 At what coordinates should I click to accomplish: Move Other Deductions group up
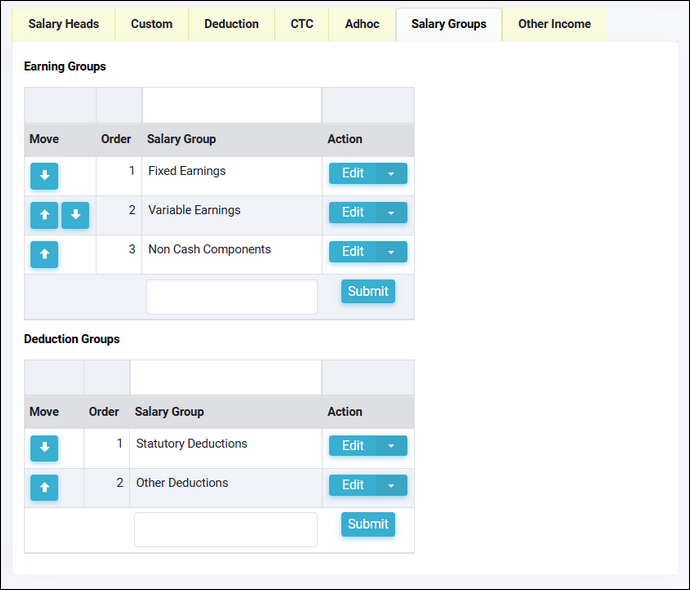(44, 488)
